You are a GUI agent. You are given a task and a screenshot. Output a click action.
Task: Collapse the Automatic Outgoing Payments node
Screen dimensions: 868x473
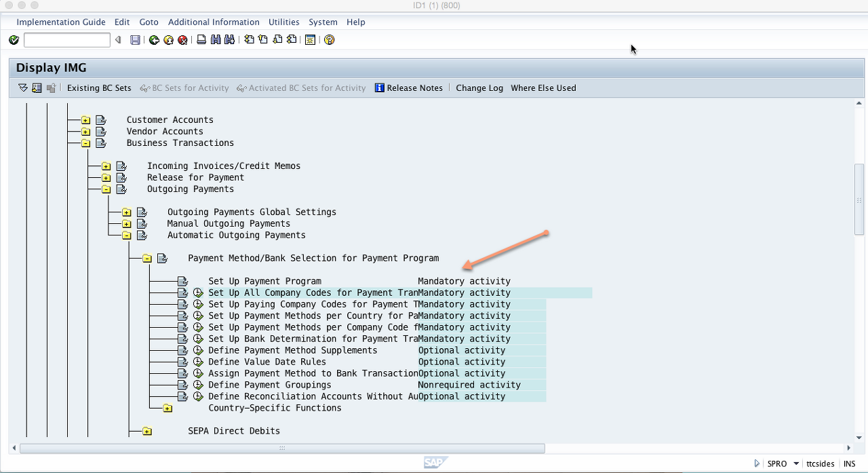click(x=126, y=235)
